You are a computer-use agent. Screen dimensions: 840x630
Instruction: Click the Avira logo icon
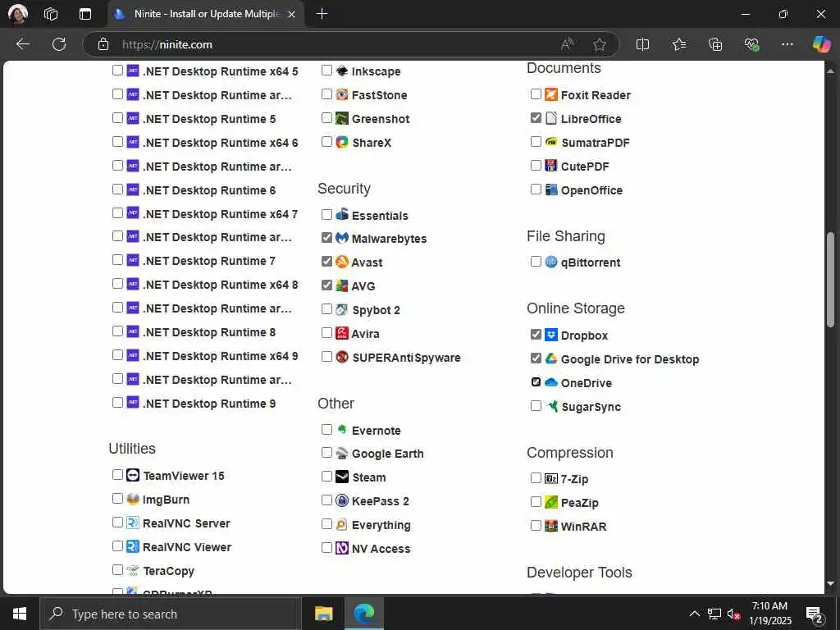342,333
